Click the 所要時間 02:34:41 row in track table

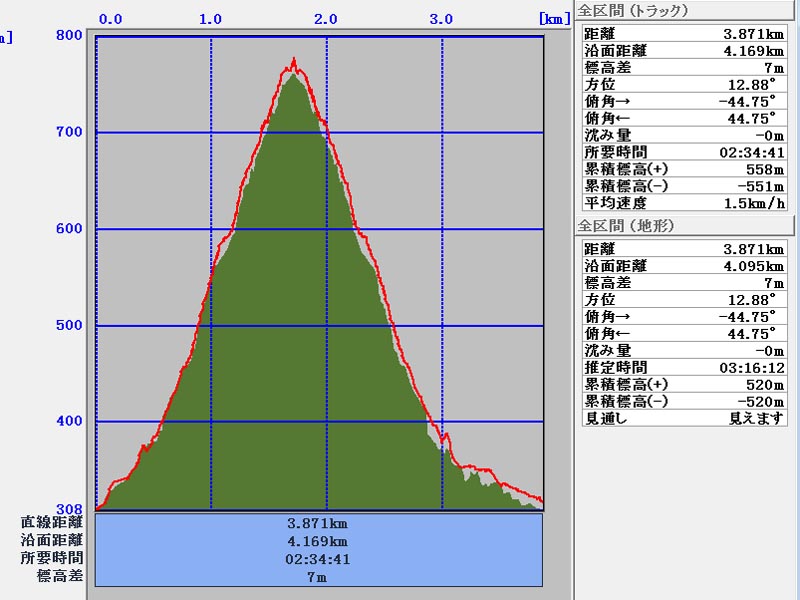[683, 152]
